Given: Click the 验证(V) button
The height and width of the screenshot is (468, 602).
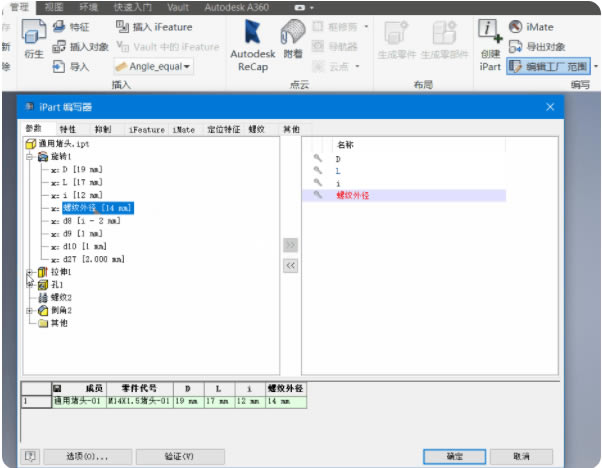Looking at the screenshot, I should click(180, 456).
